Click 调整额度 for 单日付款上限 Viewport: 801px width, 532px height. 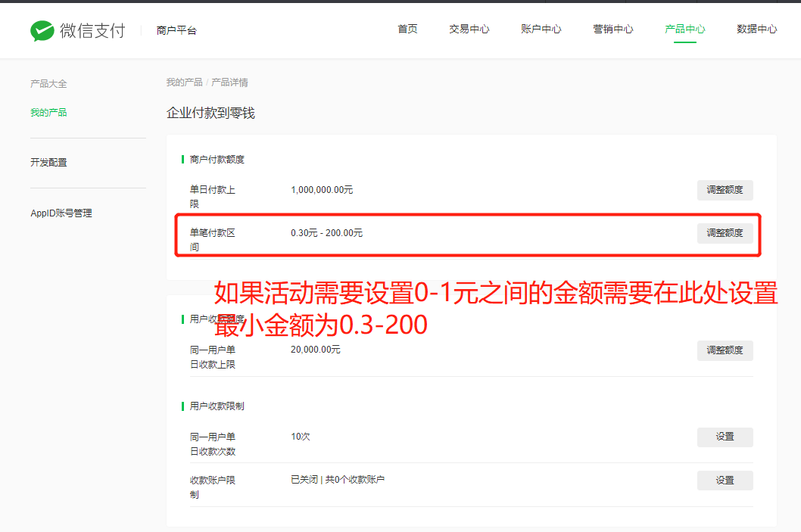tap(725, 190)
